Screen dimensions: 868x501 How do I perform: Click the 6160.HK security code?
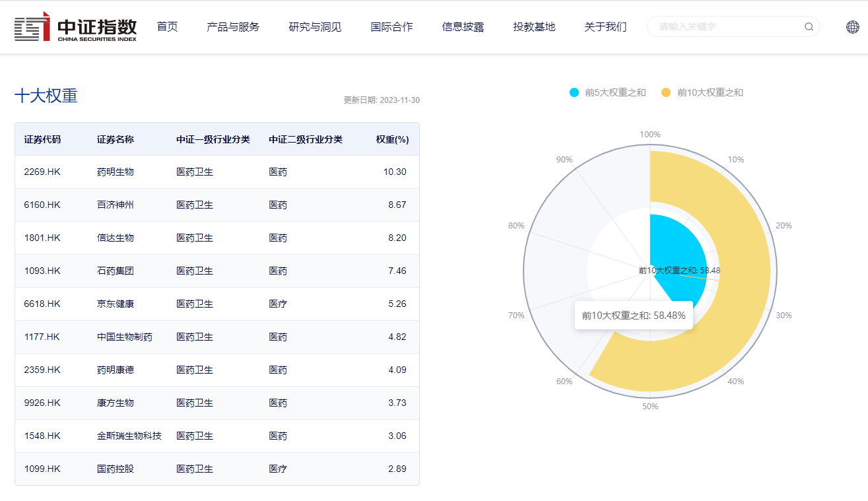tap(42, 205)
